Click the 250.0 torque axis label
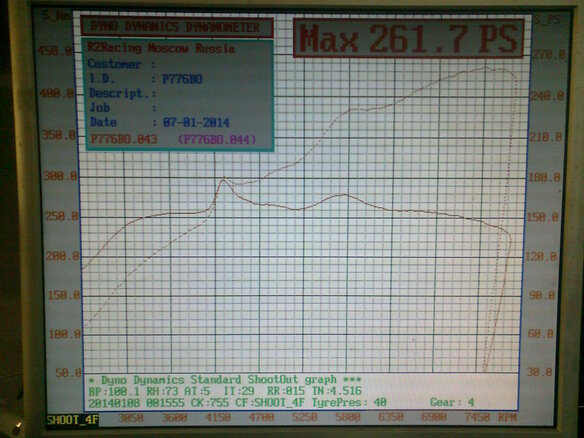The image size is (584, 438). click(x=62, y=216)
